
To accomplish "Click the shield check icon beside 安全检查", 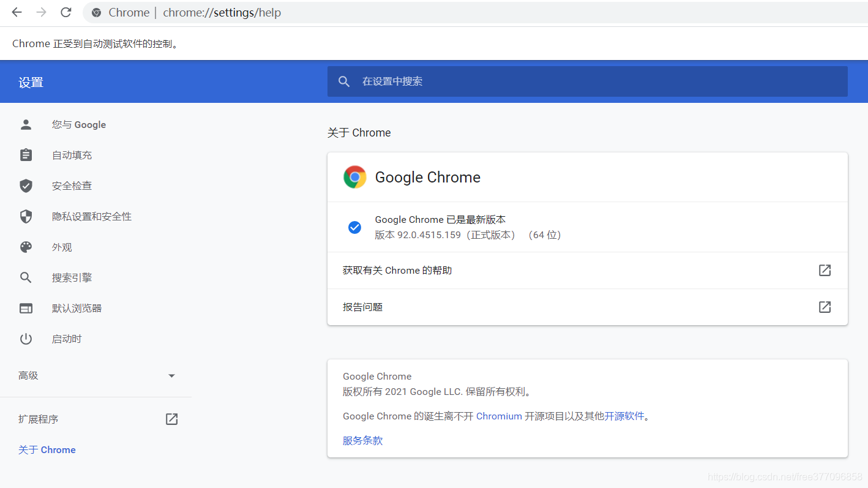I will [26, 186].
